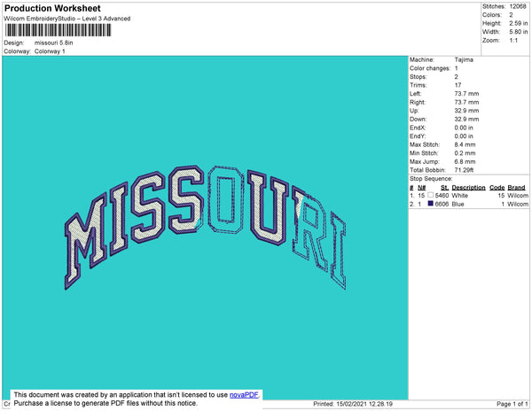Click the stitch count 6606 in Blue row
This screenshot has width=532, height=411.
(x=442, y=204)
